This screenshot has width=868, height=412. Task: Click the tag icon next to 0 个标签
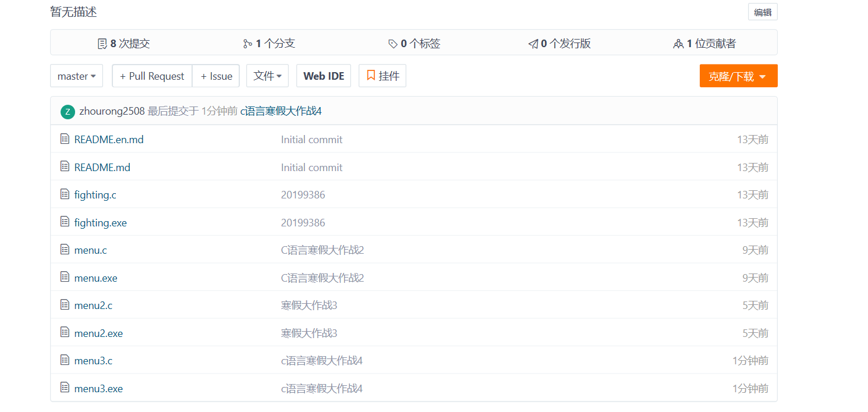393,44
